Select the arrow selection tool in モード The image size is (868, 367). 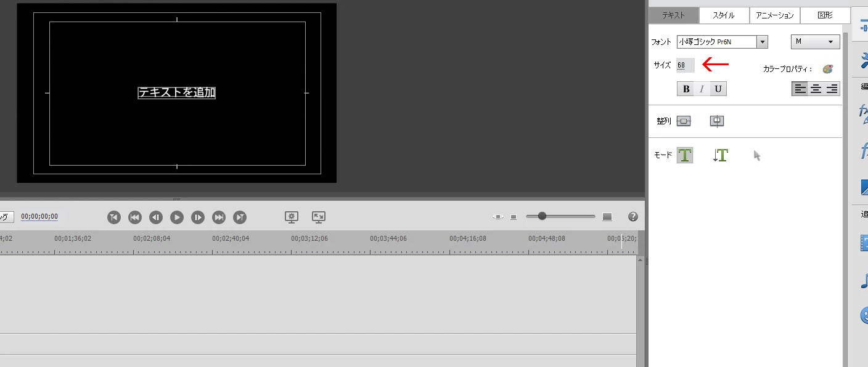(x=757, y=156)
